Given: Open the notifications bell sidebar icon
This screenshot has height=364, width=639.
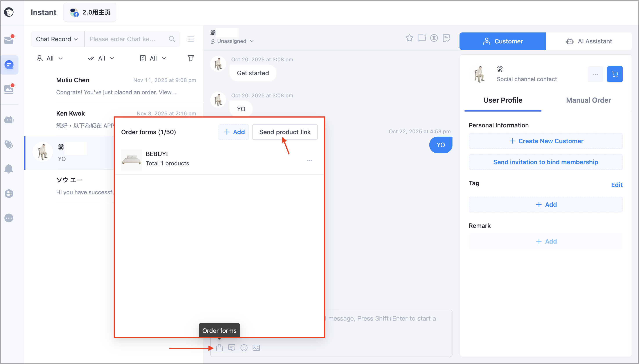Looking at the screenshot, I should click(9, 169).
